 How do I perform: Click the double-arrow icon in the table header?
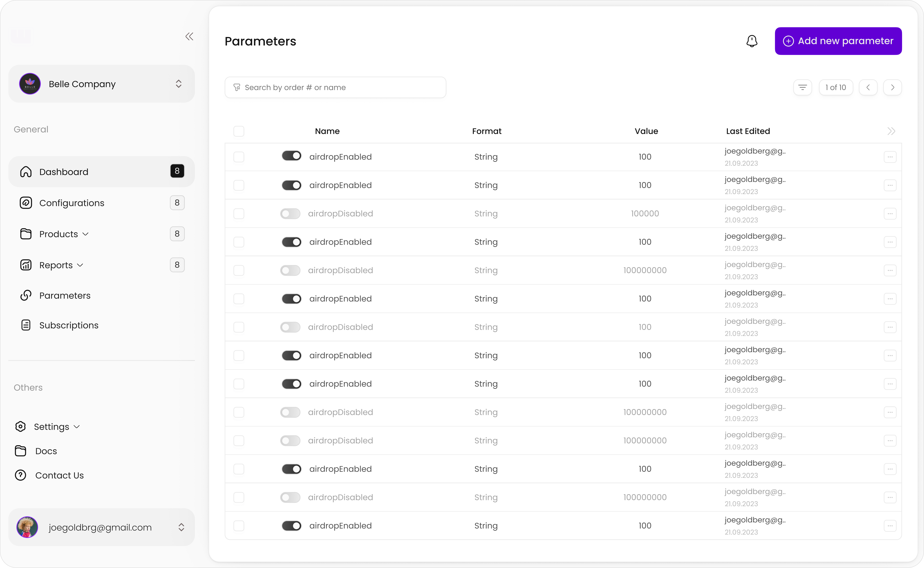coord(891,131)
